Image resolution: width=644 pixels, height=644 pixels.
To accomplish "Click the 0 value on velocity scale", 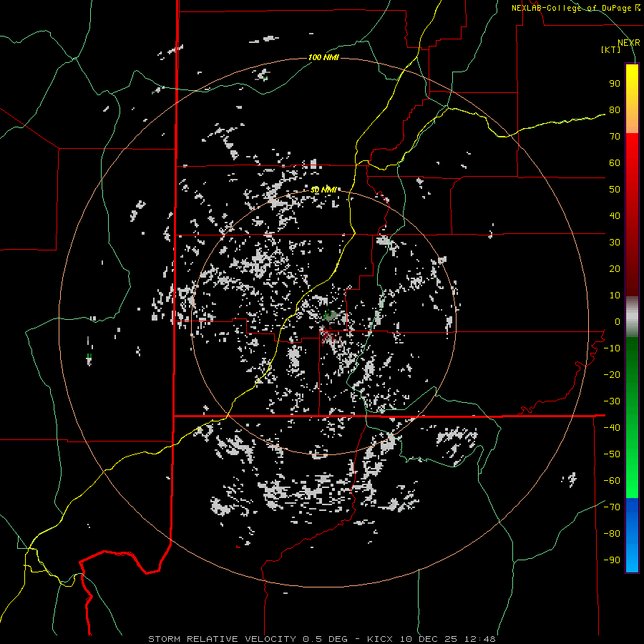I will (618, 322).
